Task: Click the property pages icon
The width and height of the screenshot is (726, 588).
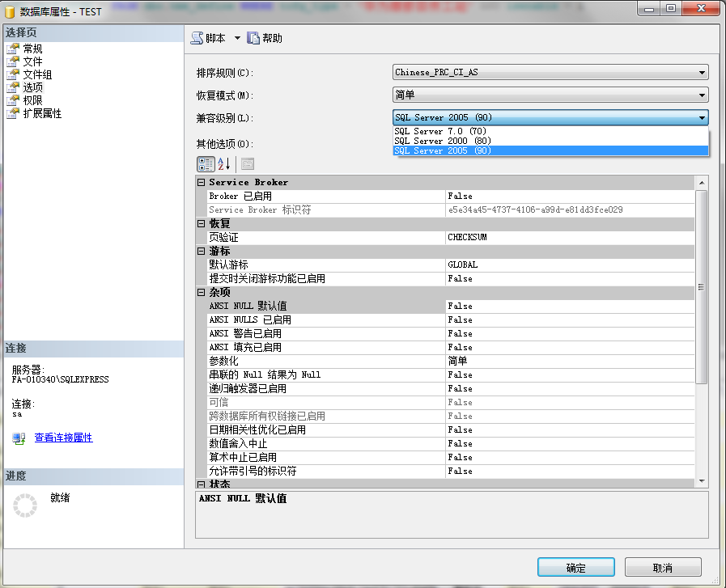Action: [x=248, y=163]
